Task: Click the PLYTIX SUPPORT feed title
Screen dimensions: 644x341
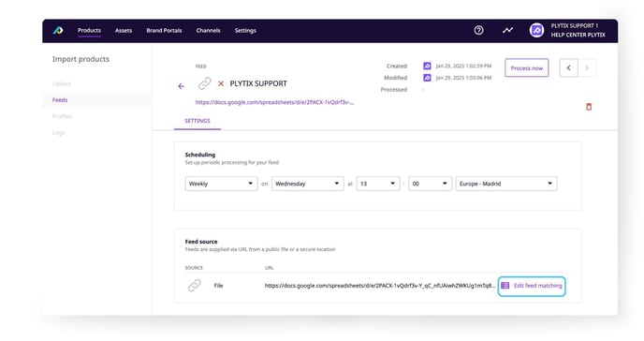Action: coord(258,83)
